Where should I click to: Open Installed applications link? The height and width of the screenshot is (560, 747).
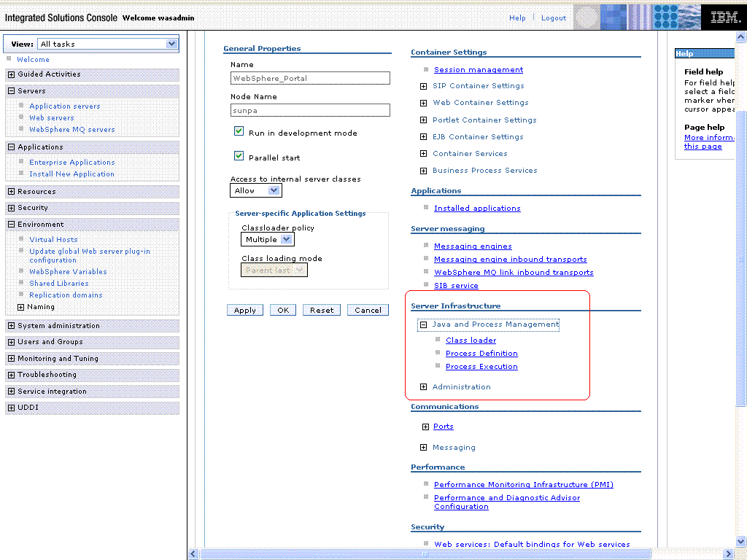(477, 209)
